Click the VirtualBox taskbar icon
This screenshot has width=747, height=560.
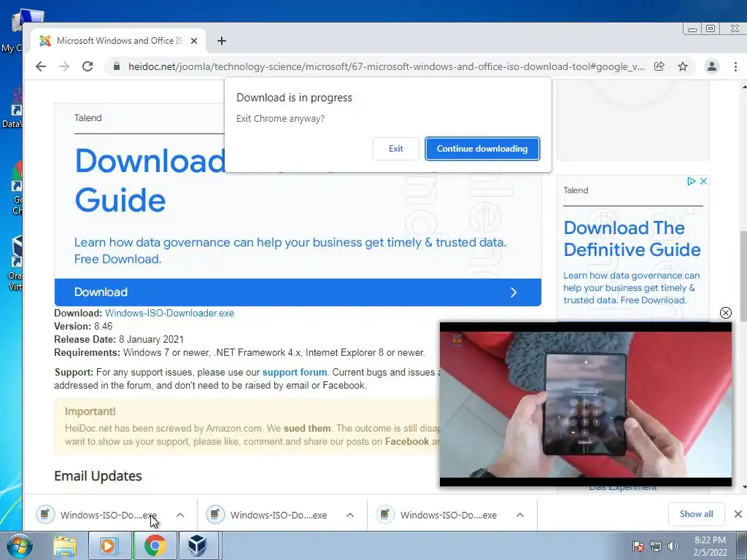198,545
